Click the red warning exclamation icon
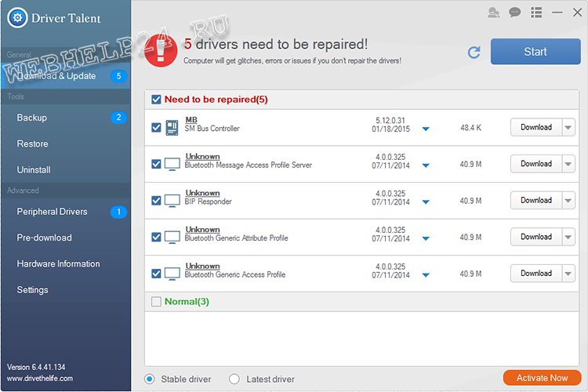 tap(161, 50)
